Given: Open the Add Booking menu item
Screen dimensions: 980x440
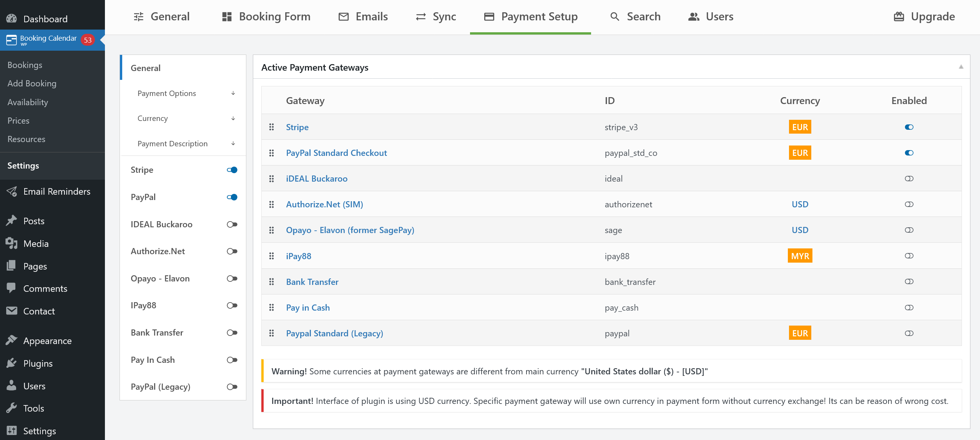Looking at the screenshot, I should click(x=32, y=83).
